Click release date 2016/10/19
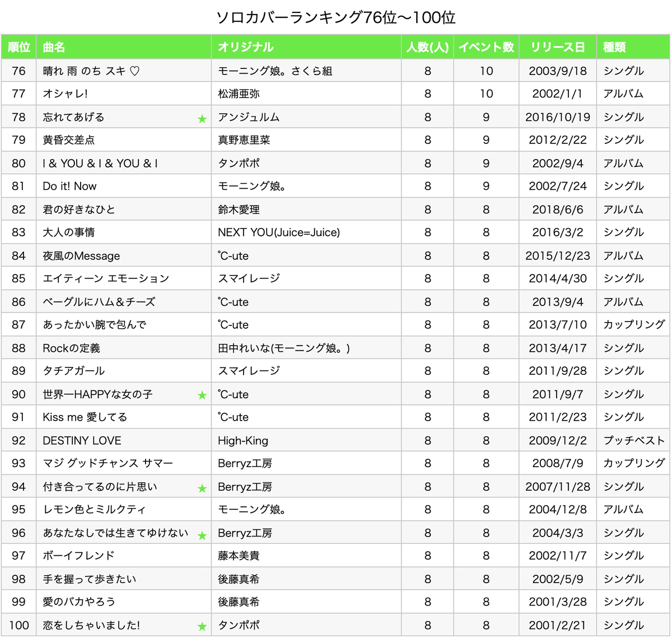Image resolution: width=672 pixels, height=638 pixels. pyautogui.click(x=558, y=117)
